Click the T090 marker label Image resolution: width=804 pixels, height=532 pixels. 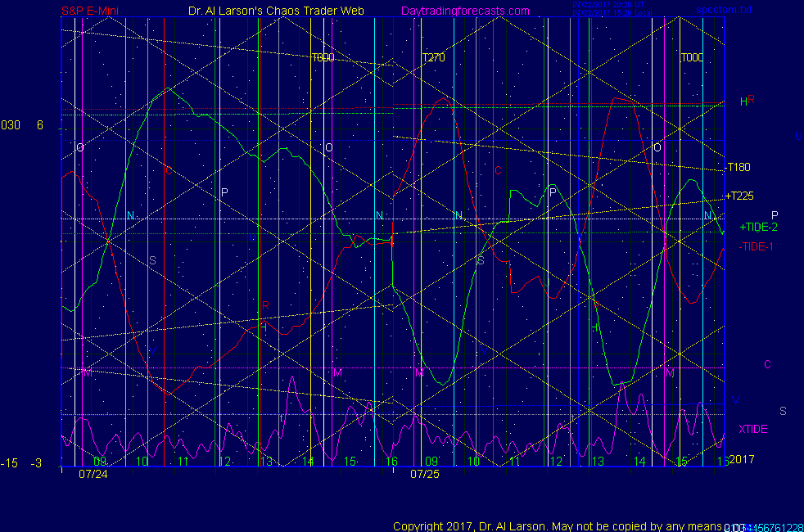323,58
